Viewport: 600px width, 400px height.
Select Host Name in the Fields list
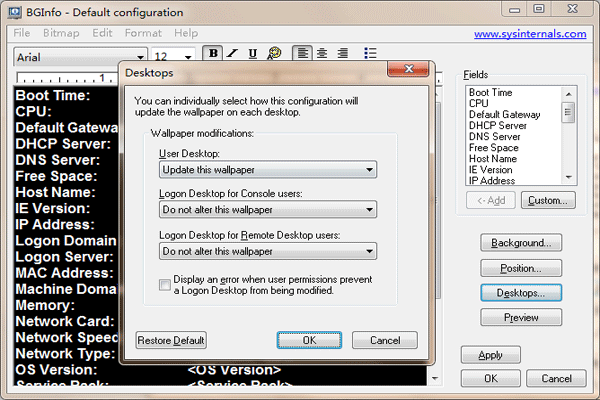pos(492,159)
